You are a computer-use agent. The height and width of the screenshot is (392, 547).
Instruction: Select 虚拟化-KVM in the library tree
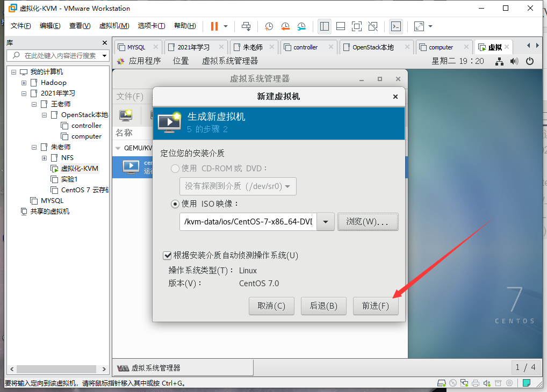80,169
